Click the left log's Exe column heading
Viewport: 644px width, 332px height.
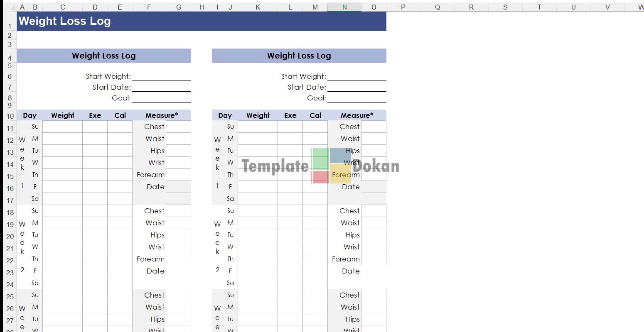coord(95,115)
